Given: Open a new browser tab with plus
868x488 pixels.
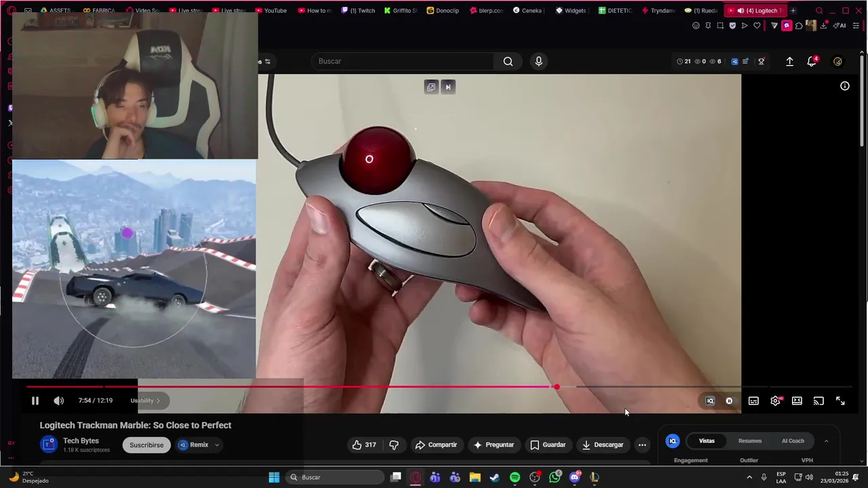Looking at the screenshot, I should [793, 10].
